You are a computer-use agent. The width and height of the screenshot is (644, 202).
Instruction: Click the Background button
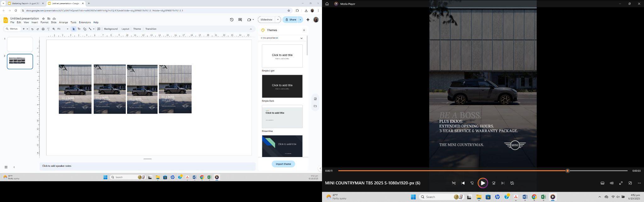pyautogui.click(x=111, y=29)
